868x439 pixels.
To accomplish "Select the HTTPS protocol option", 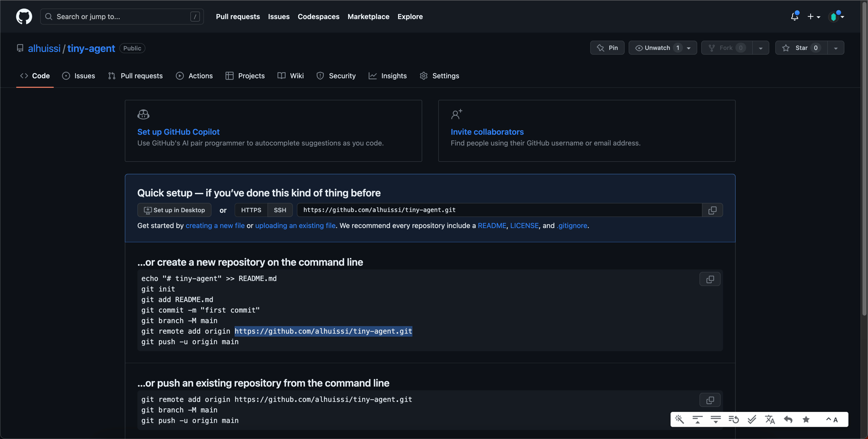I will click(x=251, y=210).
